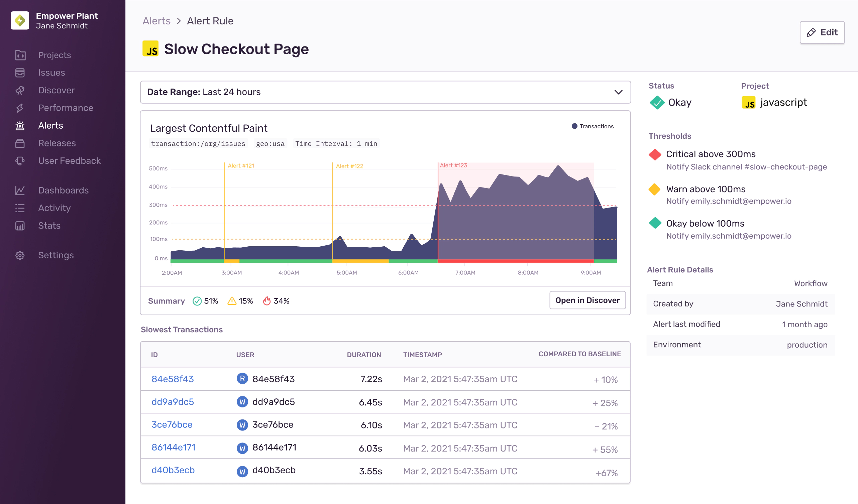Open the Empower Plant organization menu
The width and height of the screenshot is (858, 504).
67,21
